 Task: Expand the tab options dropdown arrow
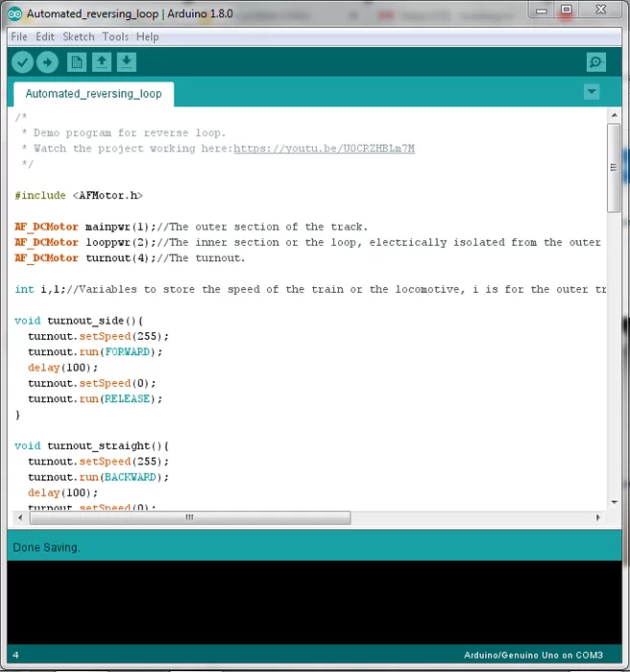click(x=592, y=92)
